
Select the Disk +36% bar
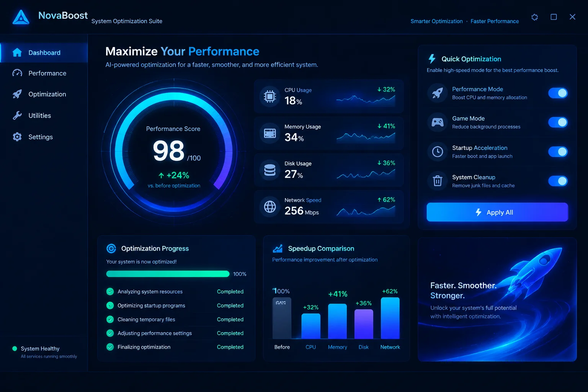364,324
